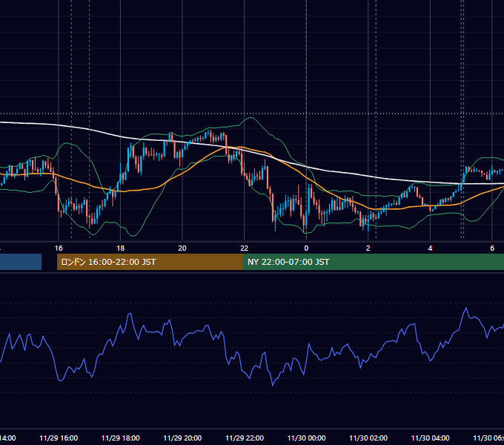Click the hour label 16 on price chart axis
Viewport: 504px width, 445px height.
tap(59, 248)
